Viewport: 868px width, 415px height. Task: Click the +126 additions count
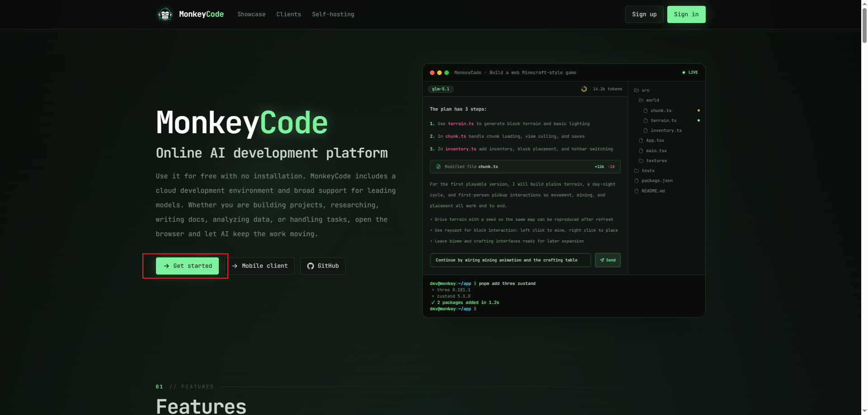pos(599,167)
